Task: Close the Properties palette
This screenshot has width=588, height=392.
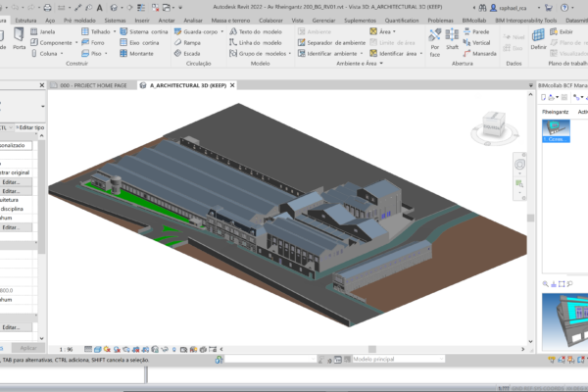Action: click(x=42, y=85)
